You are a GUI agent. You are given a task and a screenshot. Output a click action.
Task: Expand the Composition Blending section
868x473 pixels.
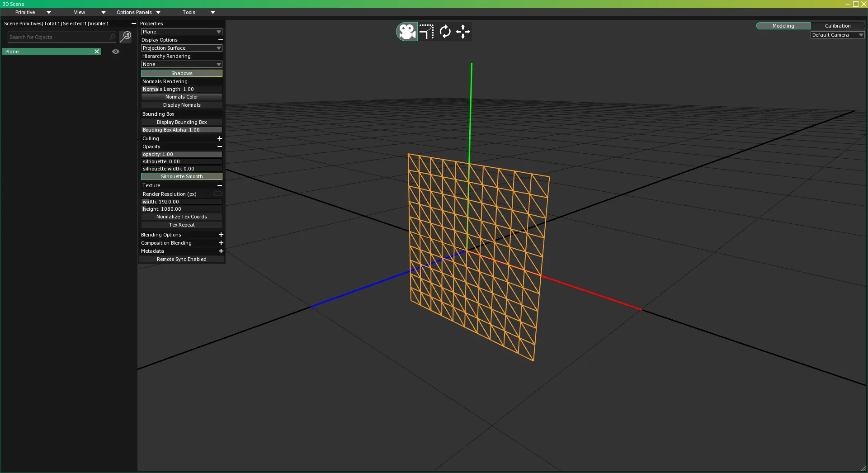[x=221, y=243]
